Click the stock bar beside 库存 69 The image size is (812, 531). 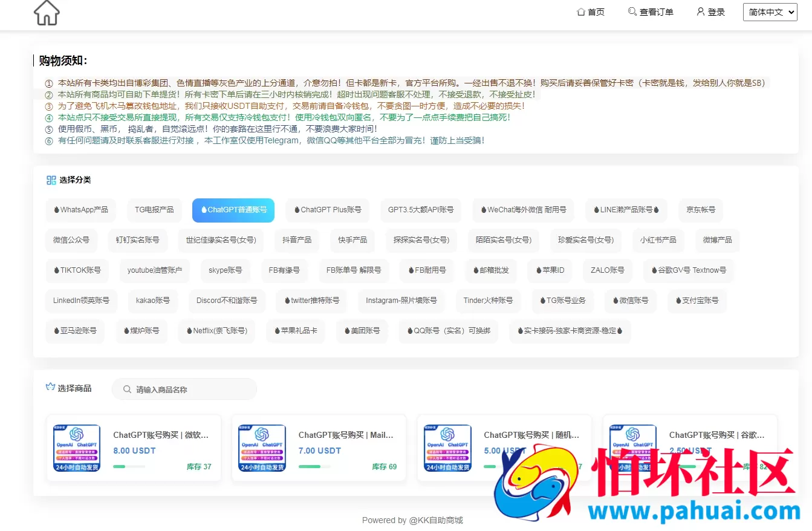(x=314, y=467)
